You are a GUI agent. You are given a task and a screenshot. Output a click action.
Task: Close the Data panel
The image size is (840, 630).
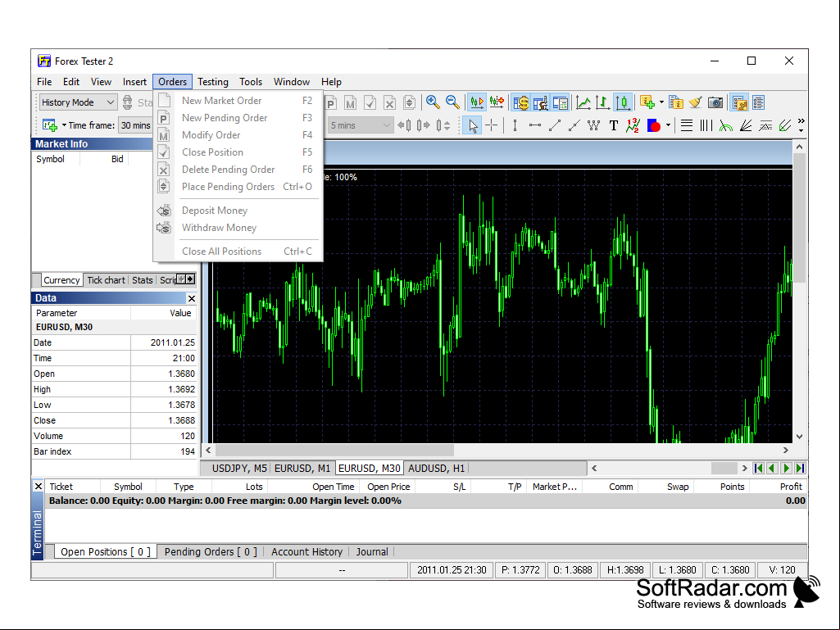pos(191,298)
